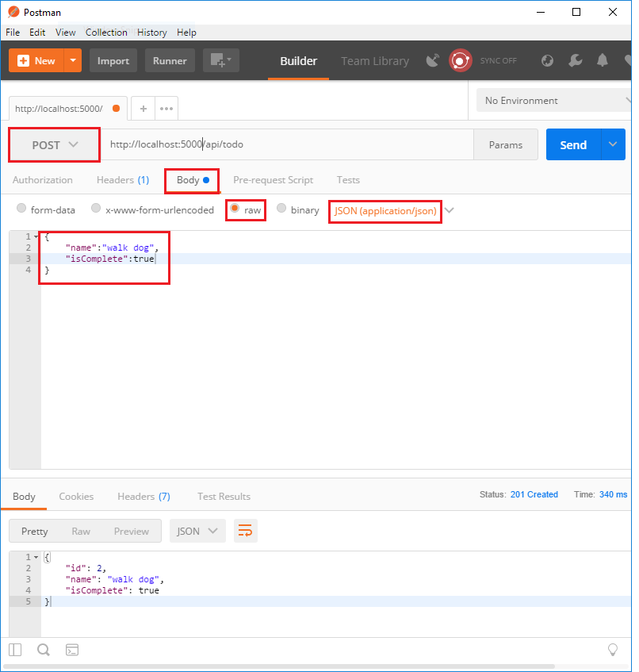Switch to the request Headers (1) tab
Screen dimensions: 639x672
123,180
